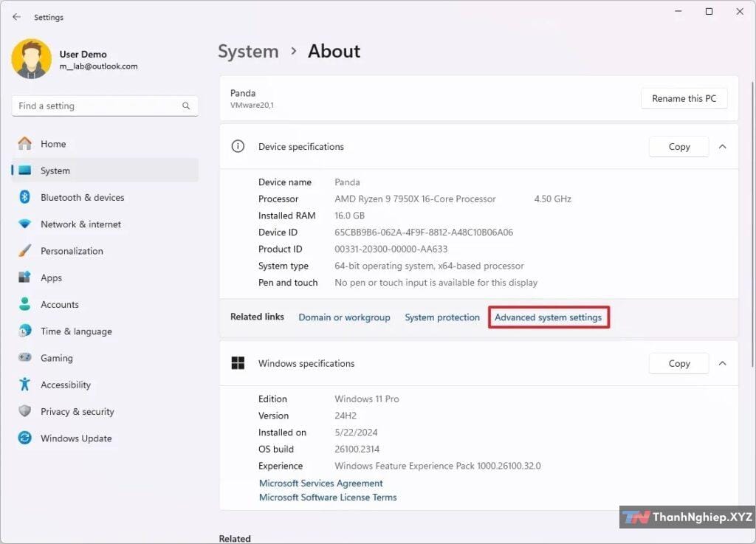Click the About page heading
Screen dimensions: 756x544
coord(334,51)
